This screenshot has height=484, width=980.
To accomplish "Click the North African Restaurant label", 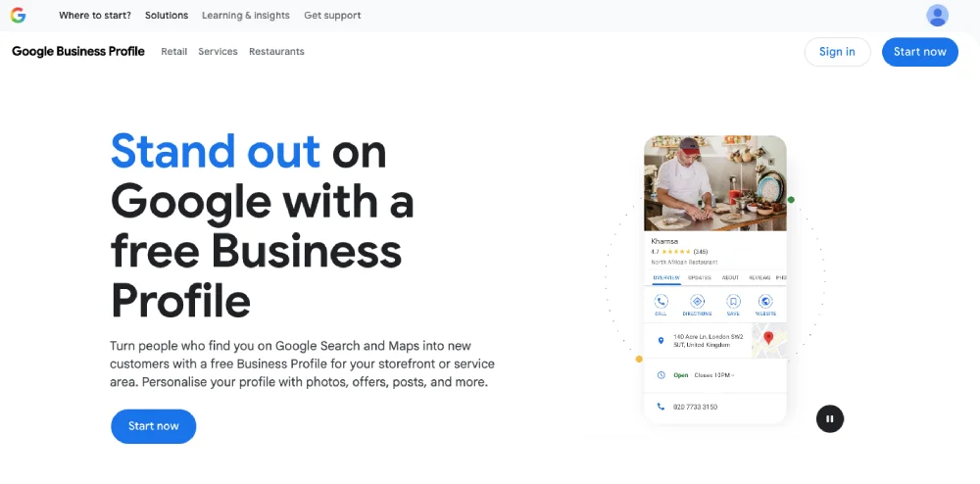I will tap(684, 263).
